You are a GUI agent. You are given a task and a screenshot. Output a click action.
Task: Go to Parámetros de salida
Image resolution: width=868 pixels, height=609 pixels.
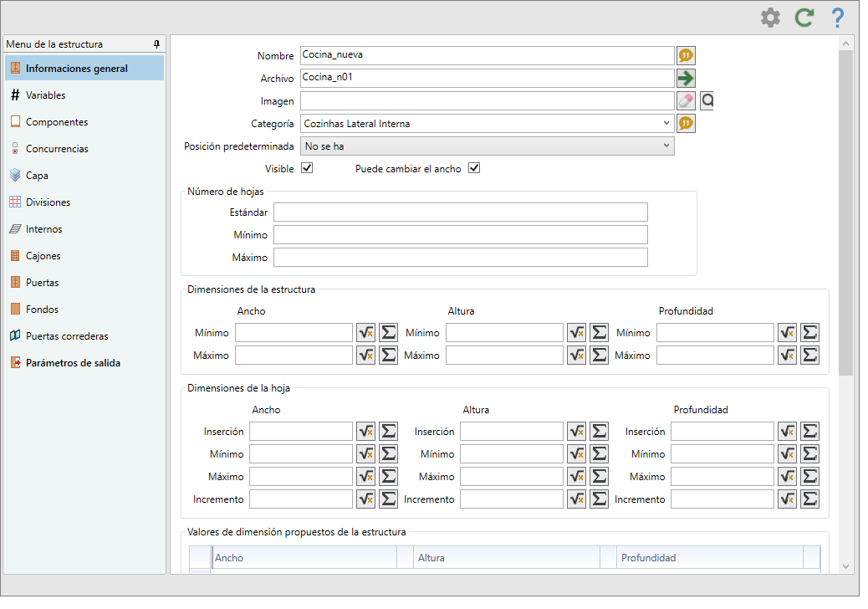(x=84, y=362)
